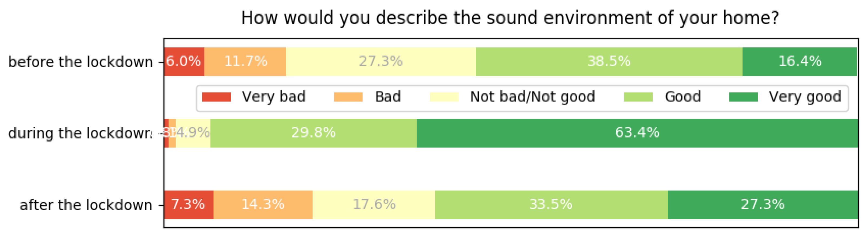Screen dimensions: 868x236
Task: Click the 27.3% Very good segment after lockdown
Action: 763,205
